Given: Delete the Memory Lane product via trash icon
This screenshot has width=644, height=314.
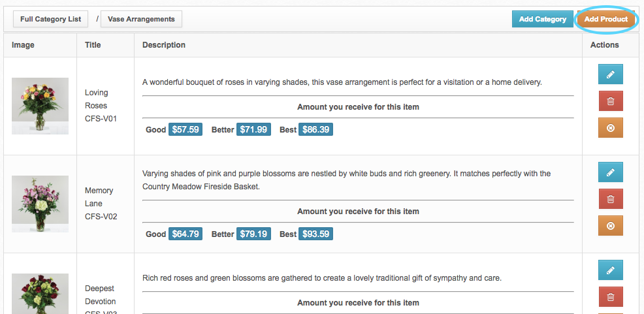Looking at the screenshot, I should 610,199.
